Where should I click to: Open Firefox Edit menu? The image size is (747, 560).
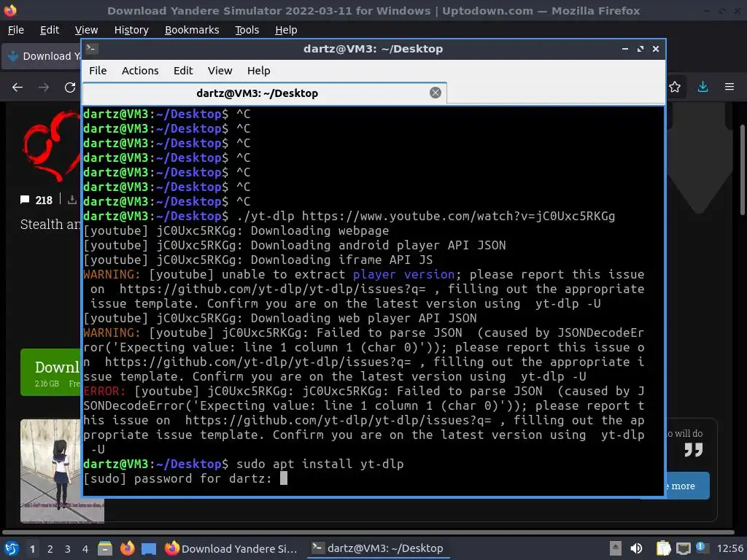point(50,30)
